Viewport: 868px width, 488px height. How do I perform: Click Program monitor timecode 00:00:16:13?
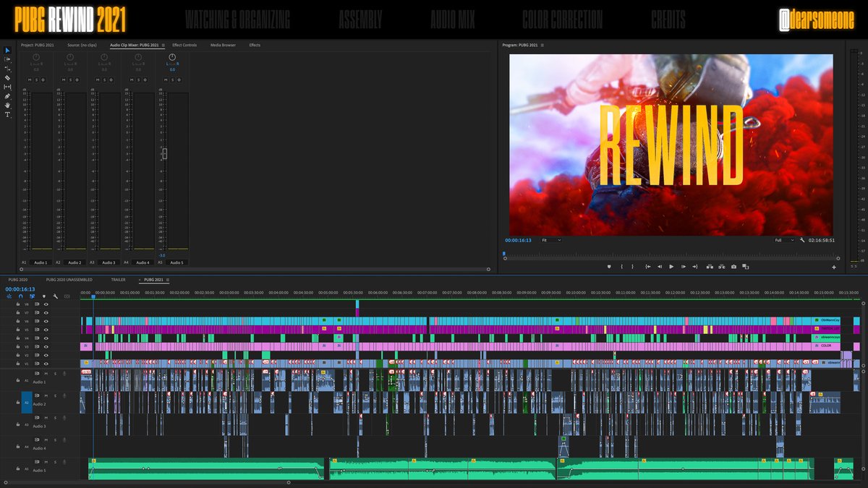point(518,240)
